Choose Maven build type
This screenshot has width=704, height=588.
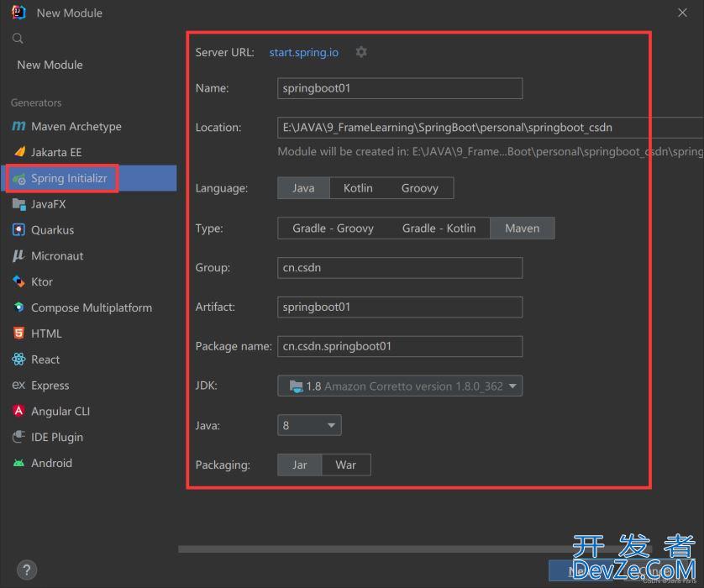(x=523, y=228)
